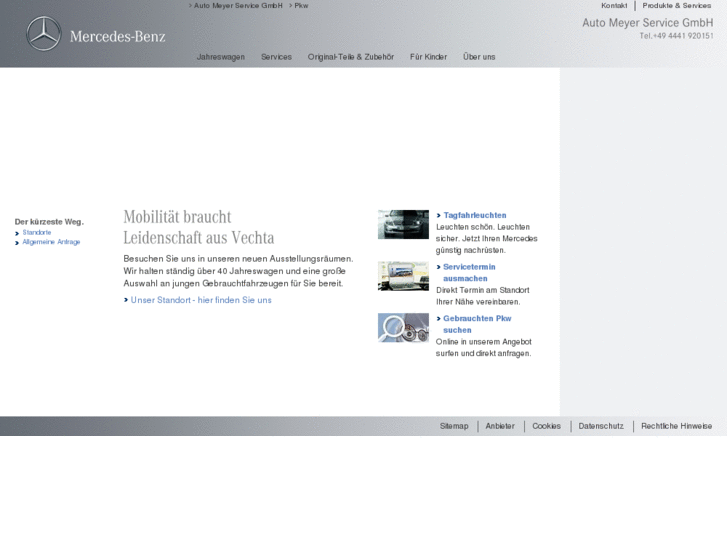Open the Cookies footer link

[x=546, y=426]
